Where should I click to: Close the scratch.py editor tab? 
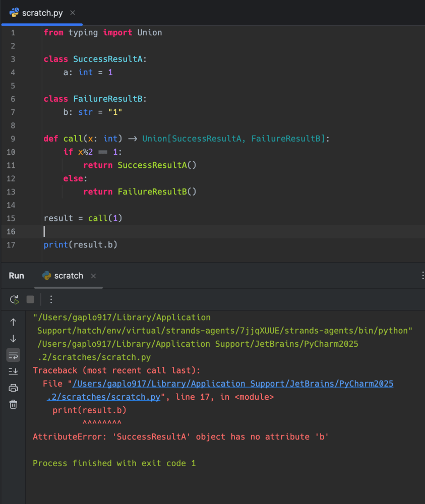73,13
